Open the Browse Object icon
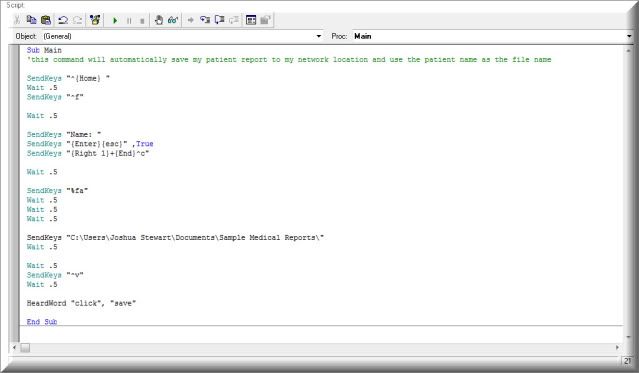 (95, 20)
